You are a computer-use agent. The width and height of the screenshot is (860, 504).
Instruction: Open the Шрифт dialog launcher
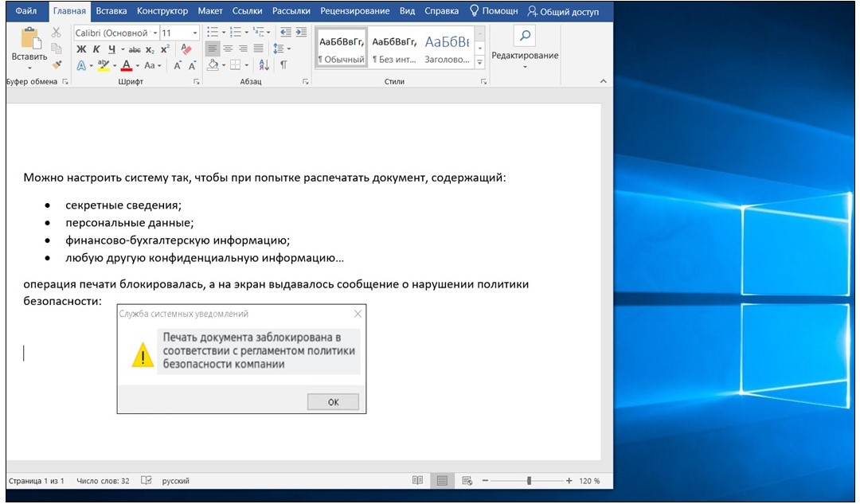[197, 82]
